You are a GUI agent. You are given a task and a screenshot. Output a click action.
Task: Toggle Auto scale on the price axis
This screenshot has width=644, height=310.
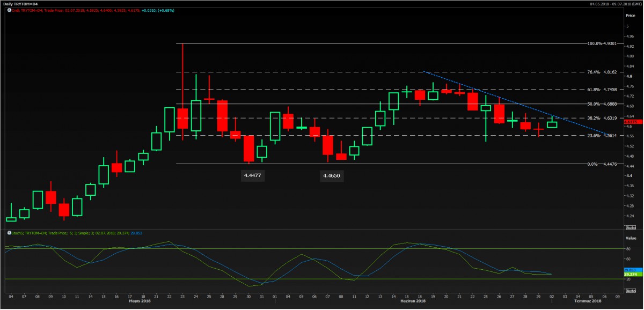click(630, 227)
